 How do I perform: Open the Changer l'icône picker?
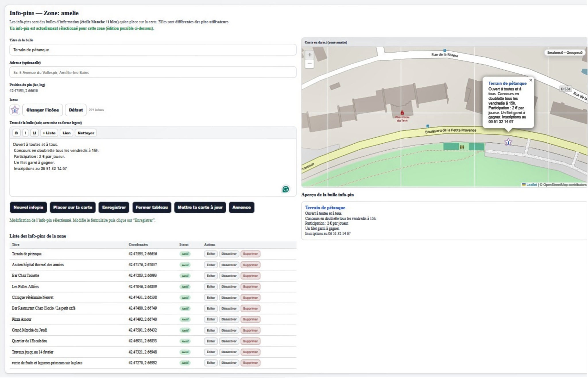(x=42, y=110)
